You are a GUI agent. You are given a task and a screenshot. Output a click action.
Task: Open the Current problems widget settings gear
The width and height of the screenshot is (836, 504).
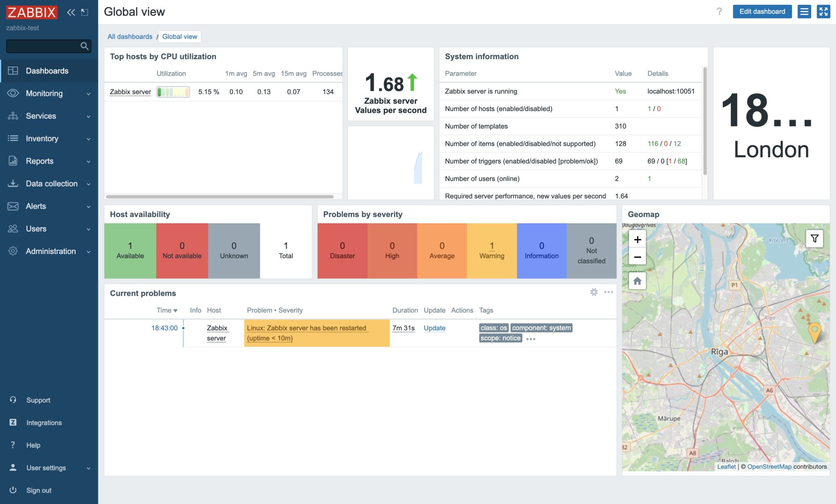coord(594,292)
